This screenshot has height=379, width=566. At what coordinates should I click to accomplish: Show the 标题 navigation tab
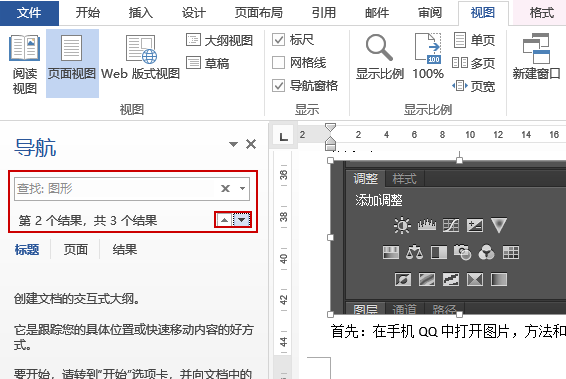27,250
